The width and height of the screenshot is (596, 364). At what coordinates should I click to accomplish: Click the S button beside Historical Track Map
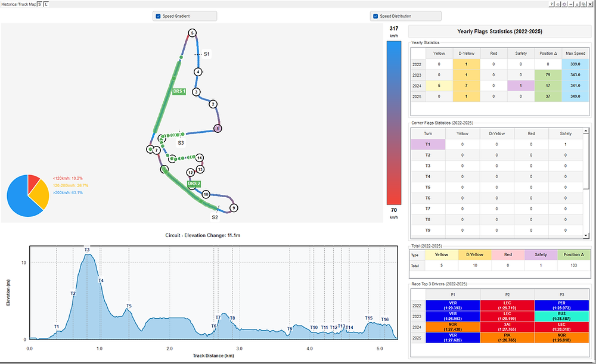pos(39,4)
